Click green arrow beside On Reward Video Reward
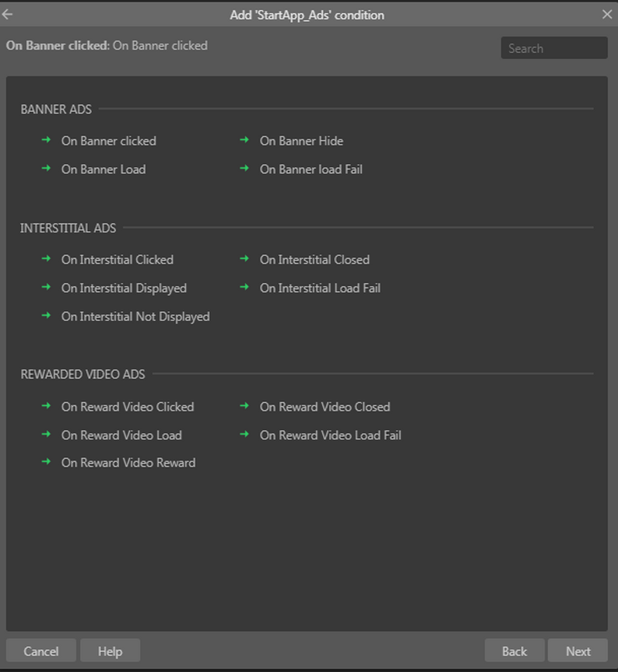The height and width of the screenshot is (672, 618). click(x=47, y=462)
